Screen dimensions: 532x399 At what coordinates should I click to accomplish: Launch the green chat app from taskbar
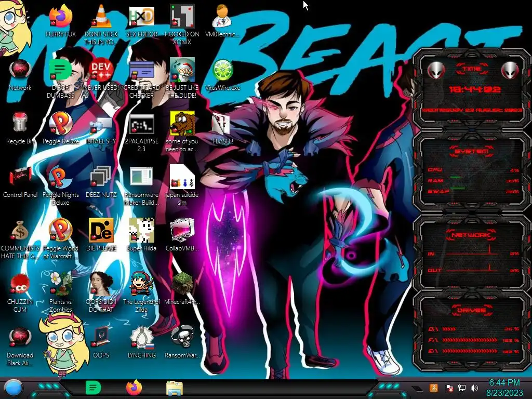click(x=93, y=388)
